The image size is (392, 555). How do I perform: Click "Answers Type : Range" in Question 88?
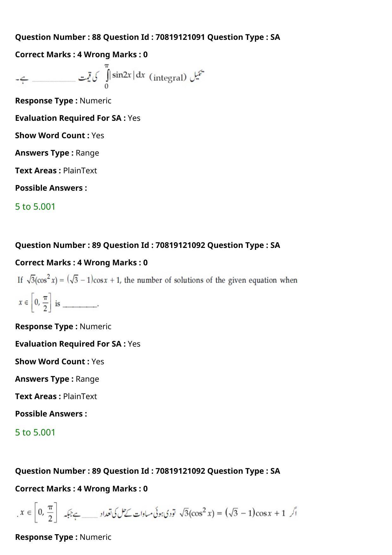click(57, 153)
